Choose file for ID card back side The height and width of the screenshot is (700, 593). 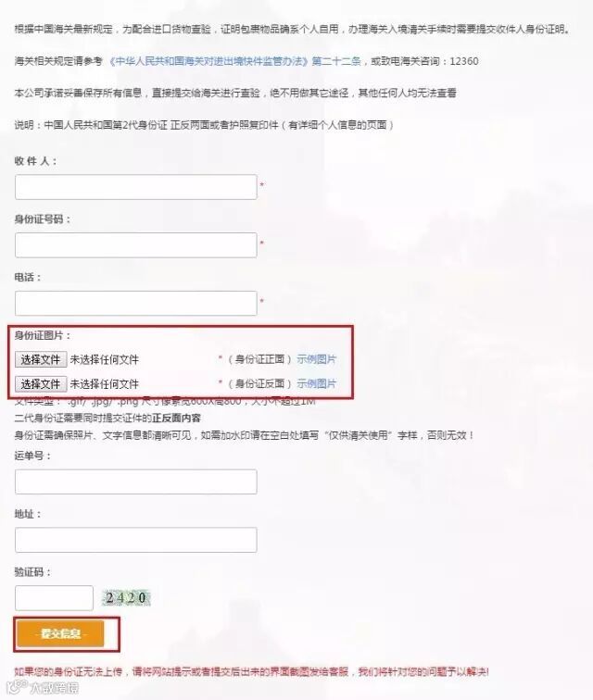pos(41,384)
